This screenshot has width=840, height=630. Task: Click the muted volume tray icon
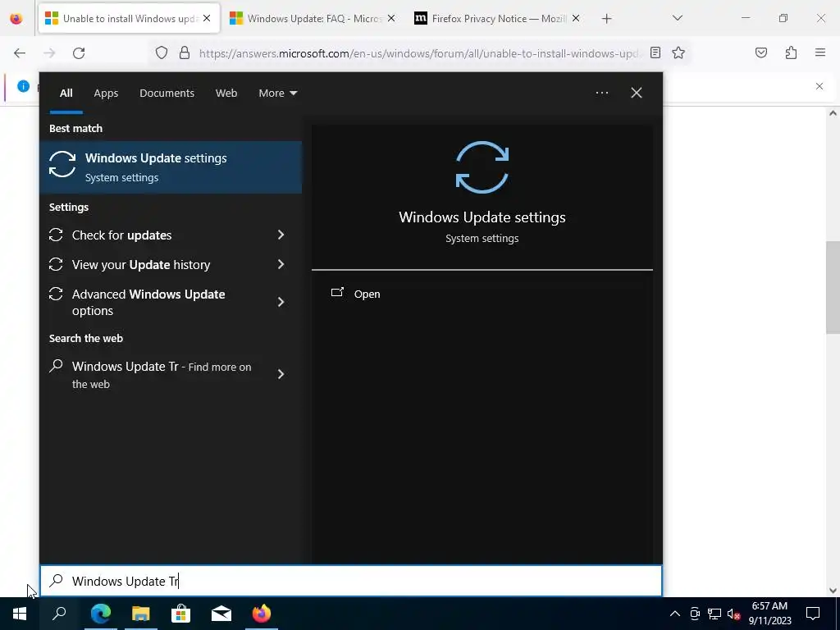(x=733, y=614)
